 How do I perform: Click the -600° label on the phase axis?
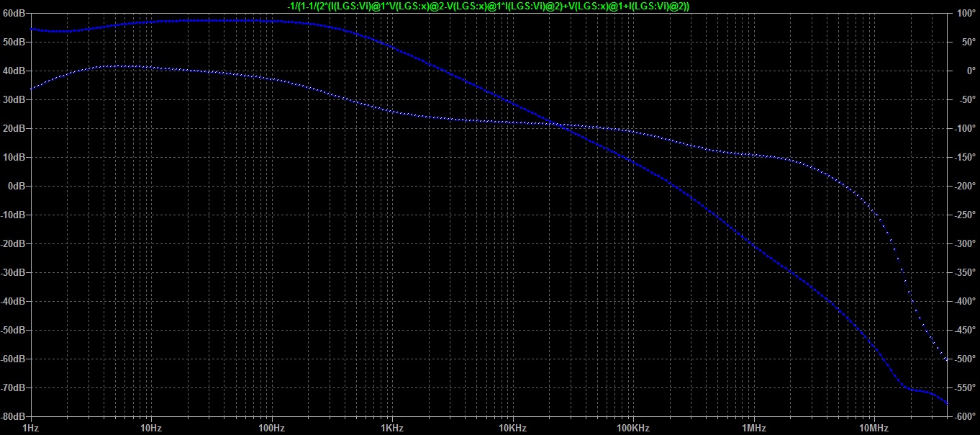click(x=964, y=416)
